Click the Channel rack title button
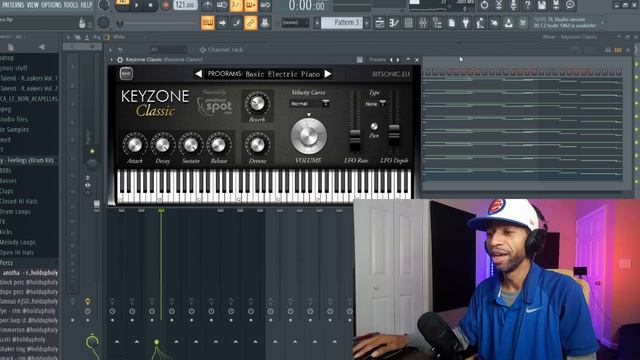The height and width of the screenshot is (360, 640). click(222, 50)
